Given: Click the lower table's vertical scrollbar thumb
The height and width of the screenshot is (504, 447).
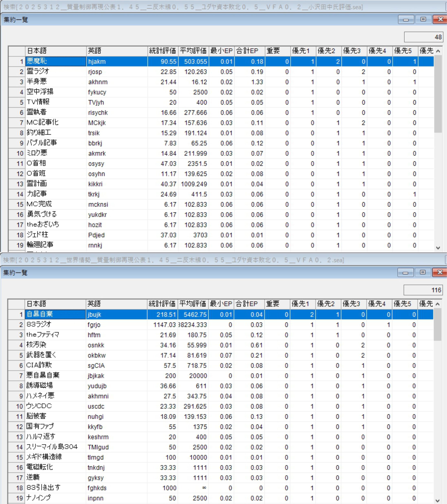Looking at the screenshot, I should click(438, 324).
